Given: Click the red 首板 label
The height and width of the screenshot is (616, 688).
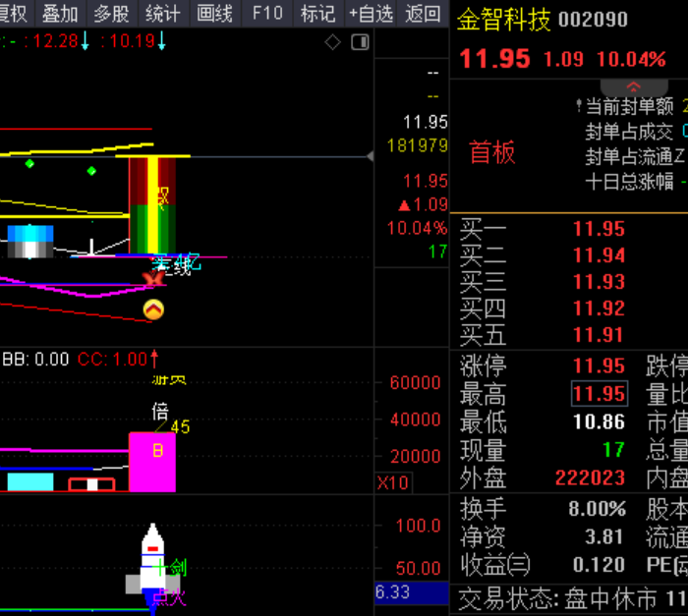Looking at the screenshot, I should [492, 152].
